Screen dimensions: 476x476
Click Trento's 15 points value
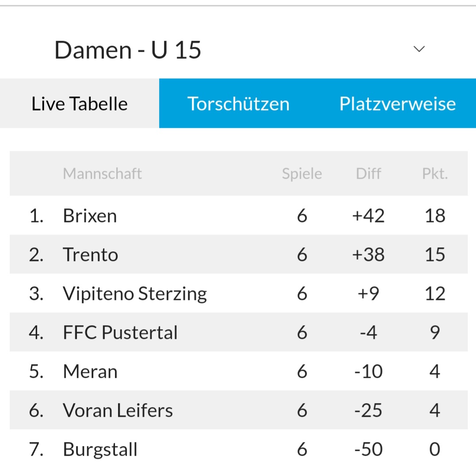click(434, 255)
